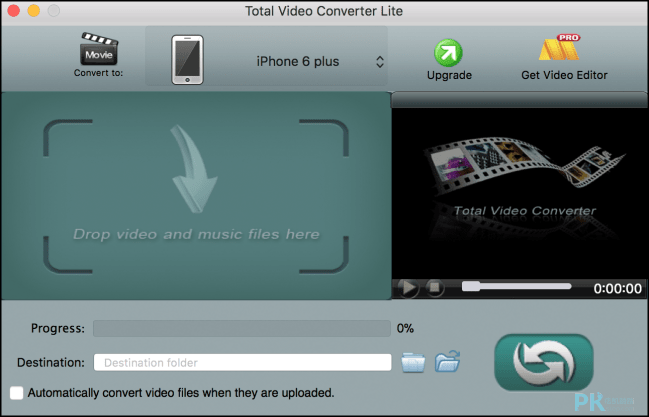Click the conversion progress bar
649x417 pixels.
click(x=242, y=328)
